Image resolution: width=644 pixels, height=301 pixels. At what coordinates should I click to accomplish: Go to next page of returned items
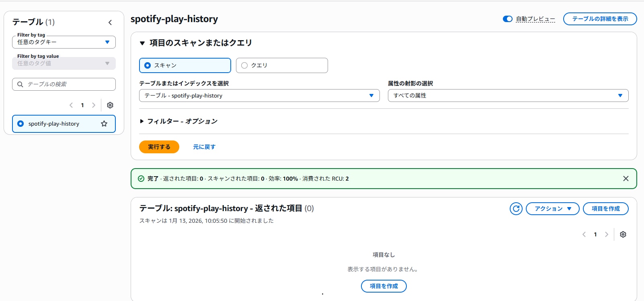(607, 234)
